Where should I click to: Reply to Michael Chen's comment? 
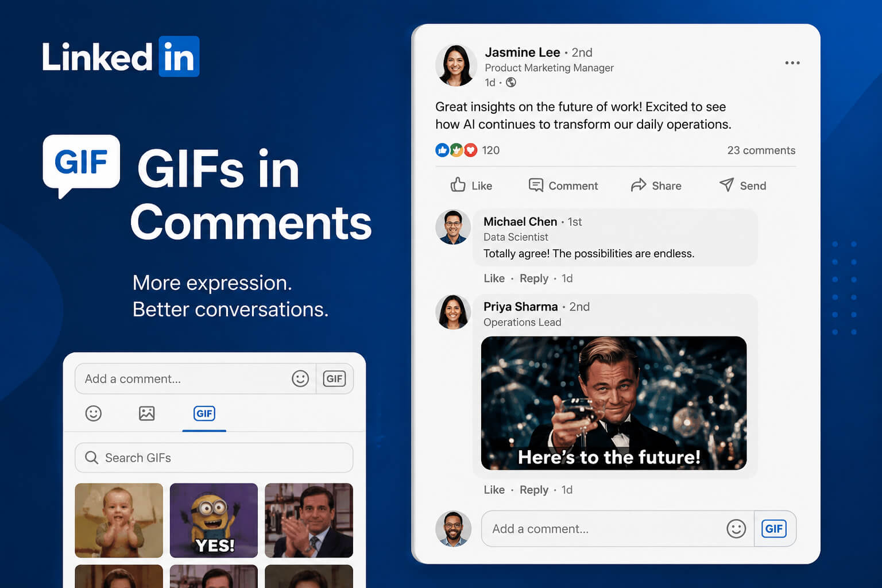tap(533, 278)
